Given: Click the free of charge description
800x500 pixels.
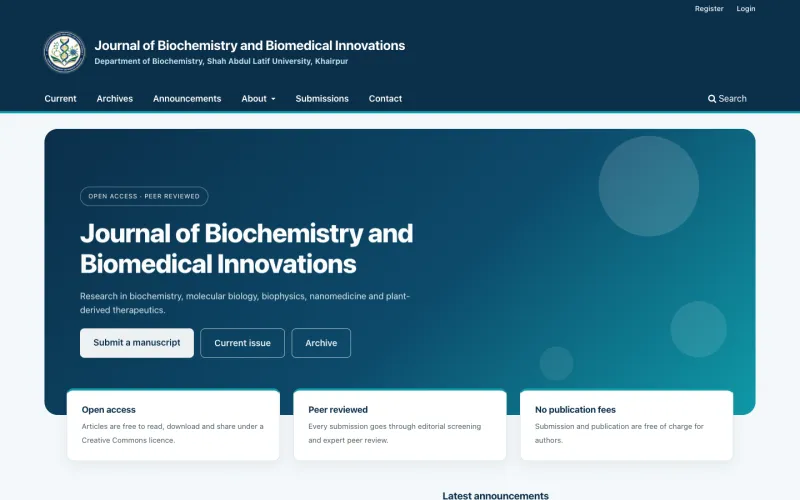Looking at the screenshot, I should coord(619,433).
